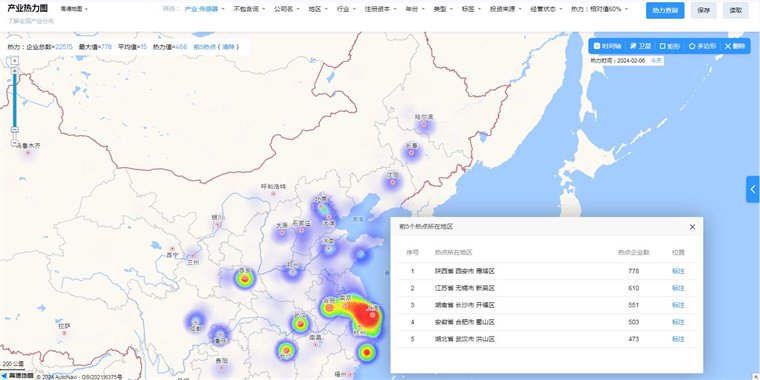The height and width of the screenshot is (380, 760).
Task: Select the 矩形 rectangle drawing tool
Action: [670, 46]
